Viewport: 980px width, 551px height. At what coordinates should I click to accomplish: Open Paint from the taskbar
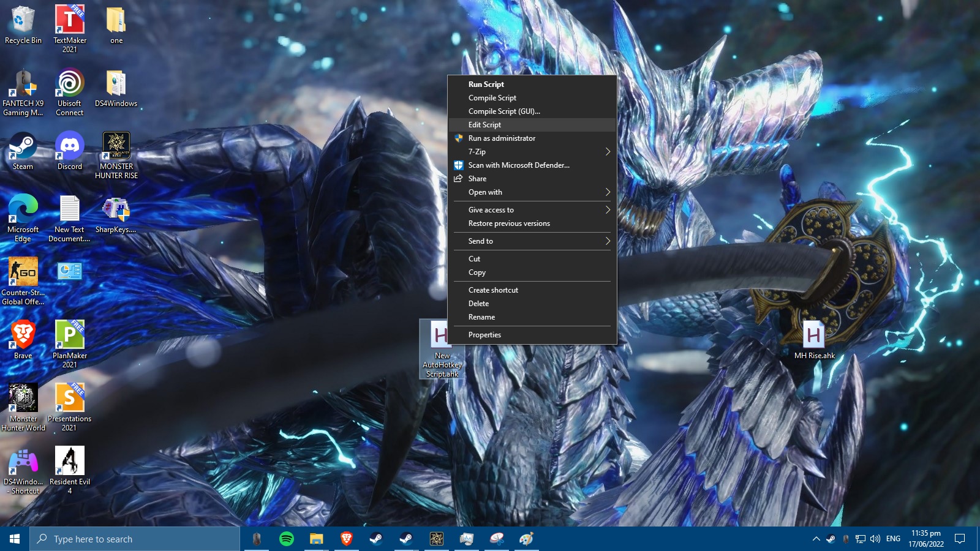tap(527, 539)
